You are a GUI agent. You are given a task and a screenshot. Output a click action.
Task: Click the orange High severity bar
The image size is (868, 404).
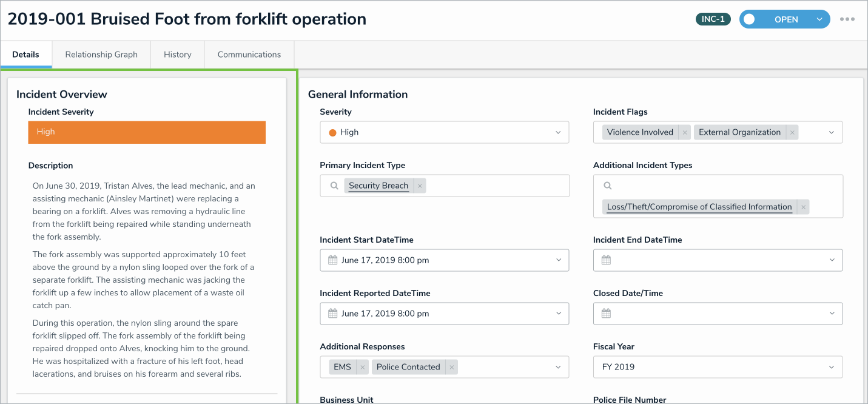[x=147, y=132]
